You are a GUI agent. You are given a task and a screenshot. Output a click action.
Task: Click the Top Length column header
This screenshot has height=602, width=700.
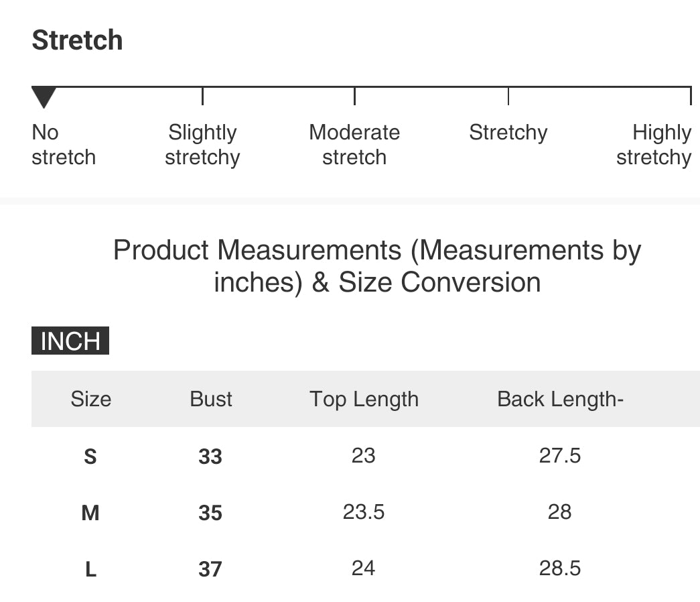coord(364,399)
